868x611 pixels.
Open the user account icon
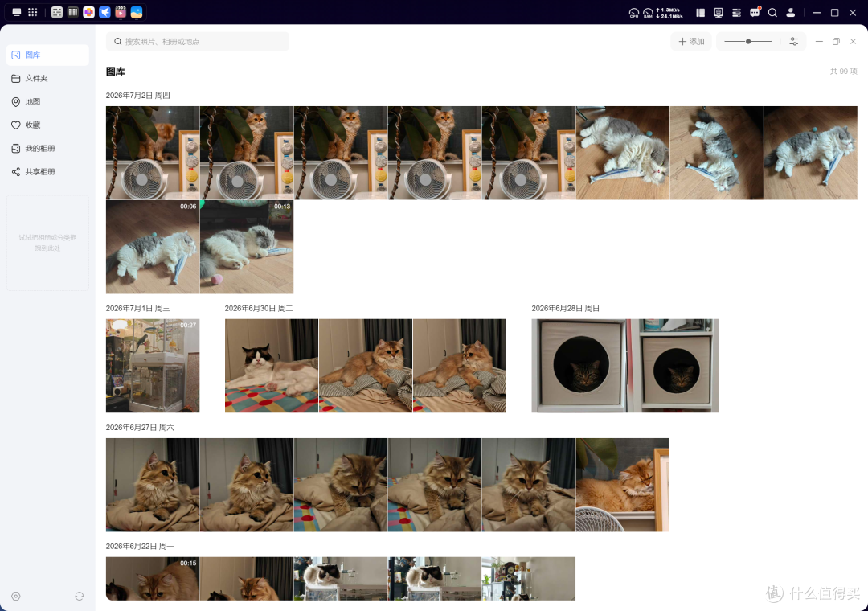pyautogui.click(x=791, y=12)
